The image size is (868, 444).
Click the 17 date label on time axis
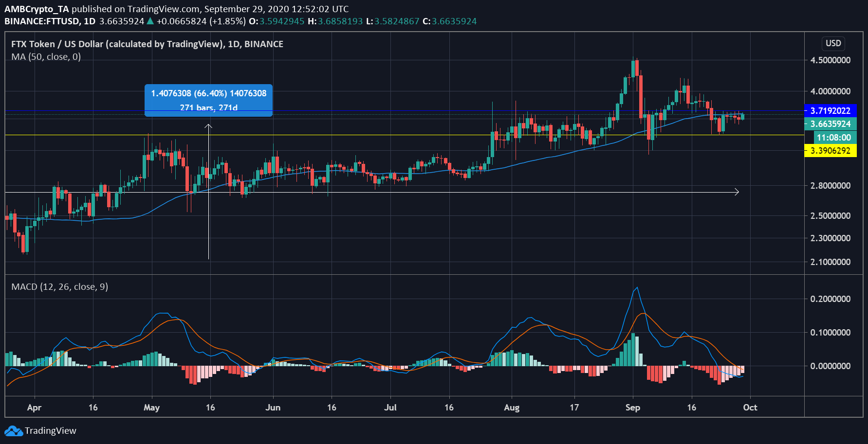pyautogui.click(x=574, y=408)
